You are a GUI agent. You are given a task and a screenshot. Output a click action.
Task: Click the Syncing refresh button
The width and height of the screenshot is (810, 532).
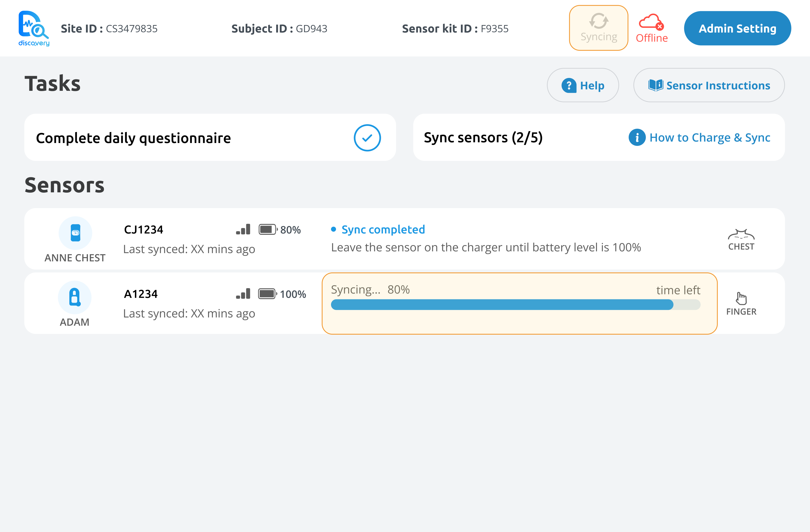(599, 28)
